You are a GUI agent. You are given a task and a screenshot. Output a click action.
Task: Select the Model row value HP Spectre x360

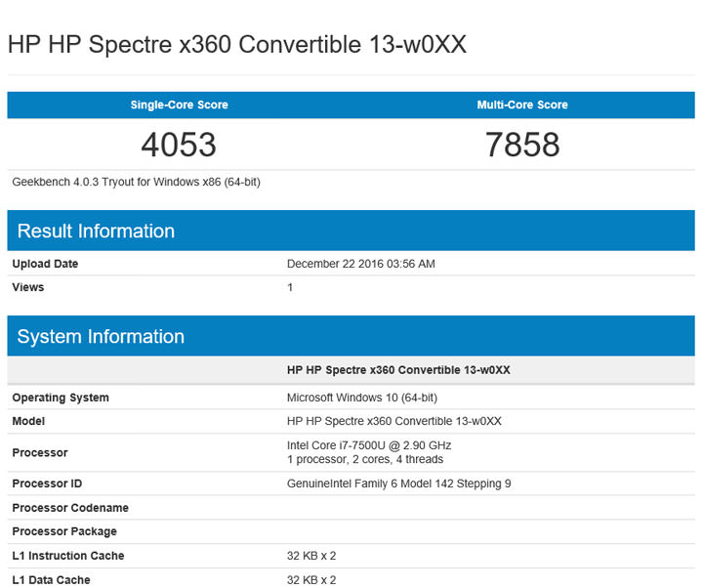pos(394,421)
